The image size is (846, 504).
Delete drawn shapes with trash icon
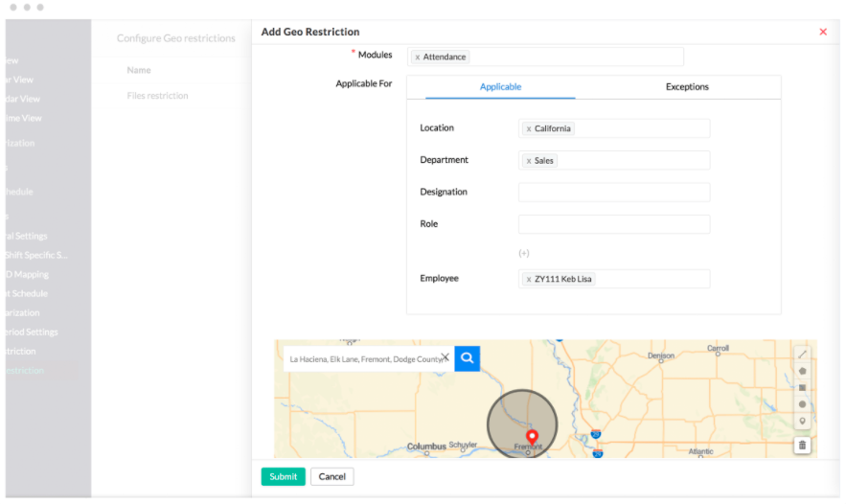[802, 445]
